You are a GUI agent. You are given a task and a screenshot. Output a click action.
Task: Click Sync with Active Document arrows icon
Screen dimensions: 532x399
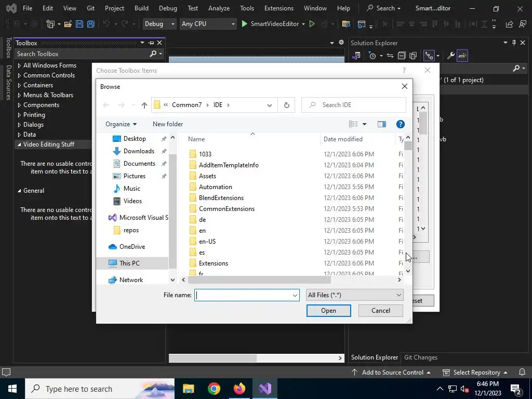click(390, 56)
